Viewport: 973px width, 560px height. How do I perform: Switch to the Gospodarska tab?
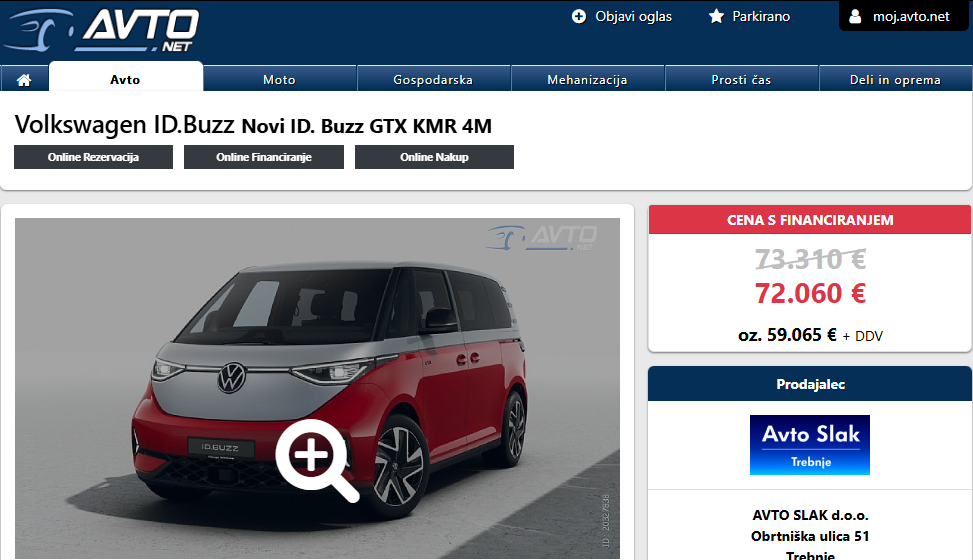tap(433, 79)
